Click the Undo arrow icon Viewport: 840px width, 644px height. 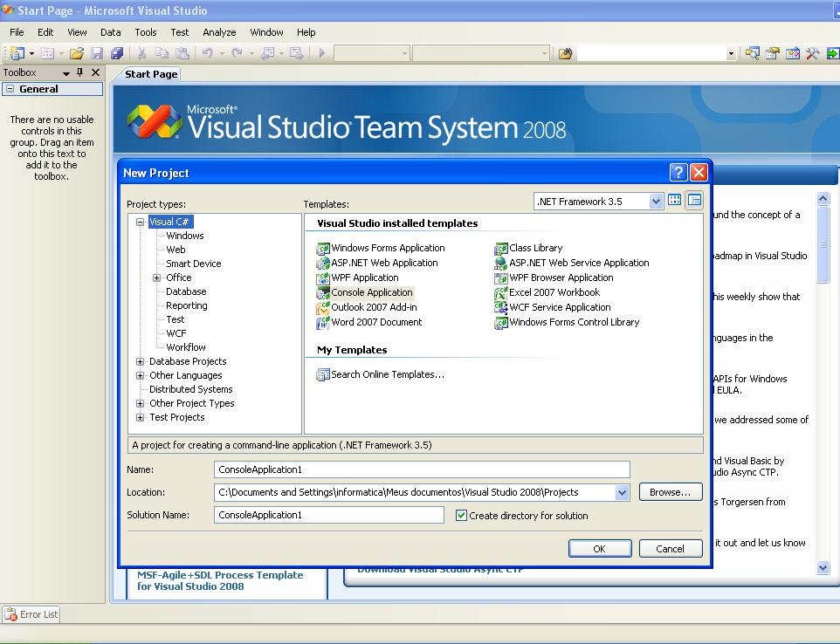207,53
